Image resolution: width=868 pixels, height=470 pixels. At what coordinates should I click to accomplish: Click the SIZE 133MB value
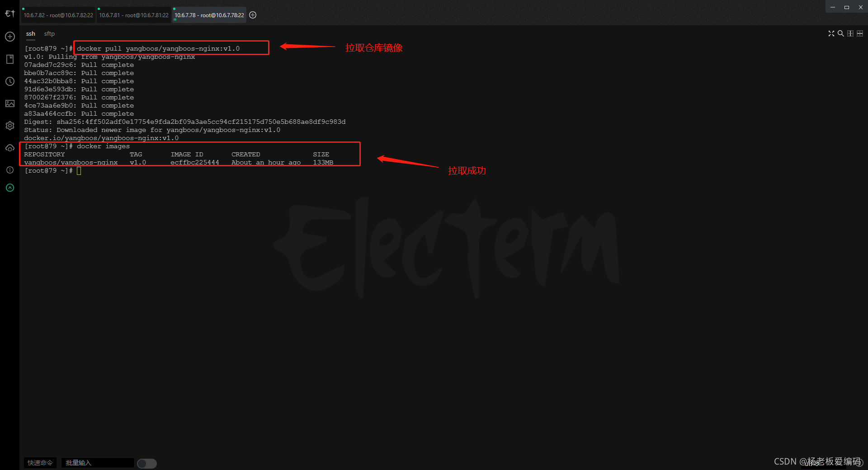[323, 163]
